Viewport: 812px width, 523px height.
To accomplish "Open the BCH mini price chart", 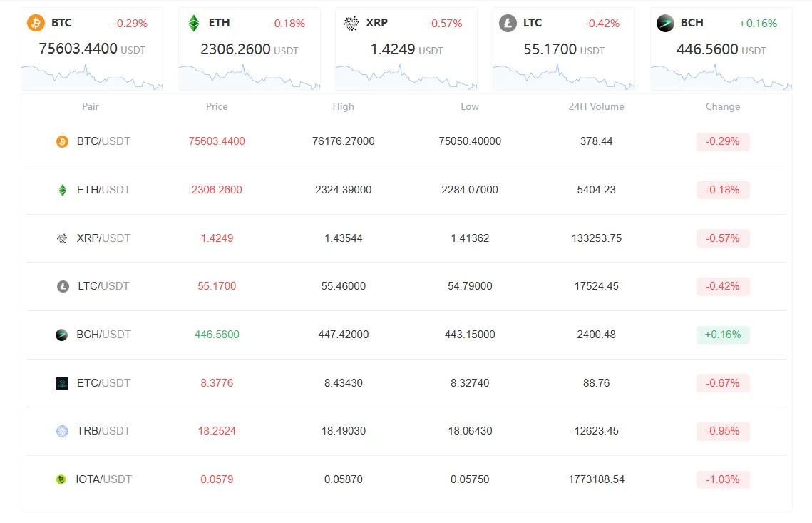I will coord(721,77).
